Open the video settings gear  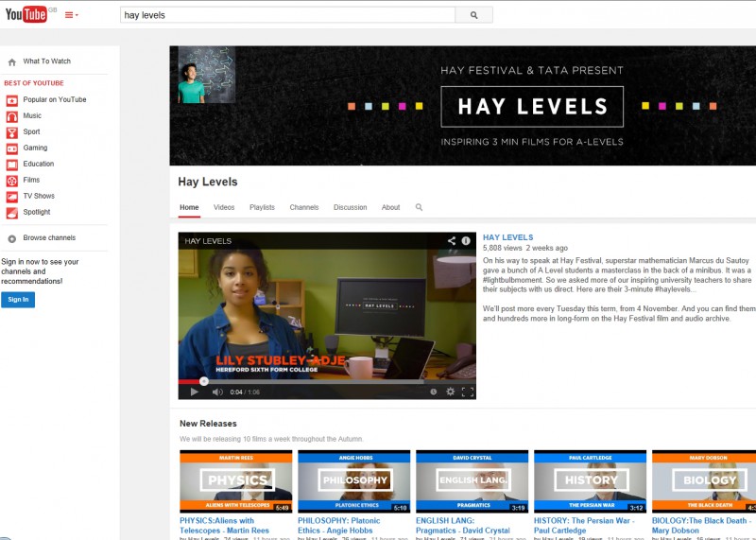(451, 392)
